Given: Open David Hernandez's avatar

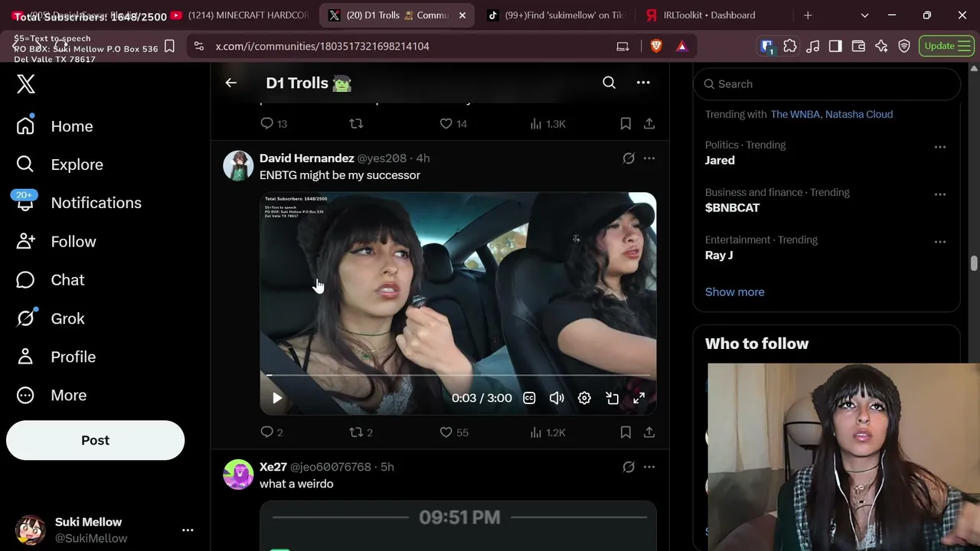Looking at the screenshot, I should [x=238, y=165].
